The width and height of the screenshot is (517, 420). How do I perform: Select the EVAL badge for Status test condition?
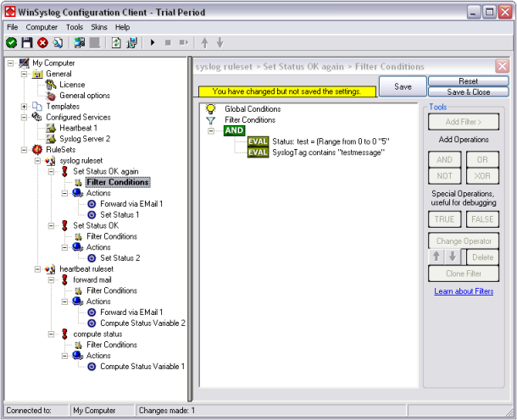258,141
